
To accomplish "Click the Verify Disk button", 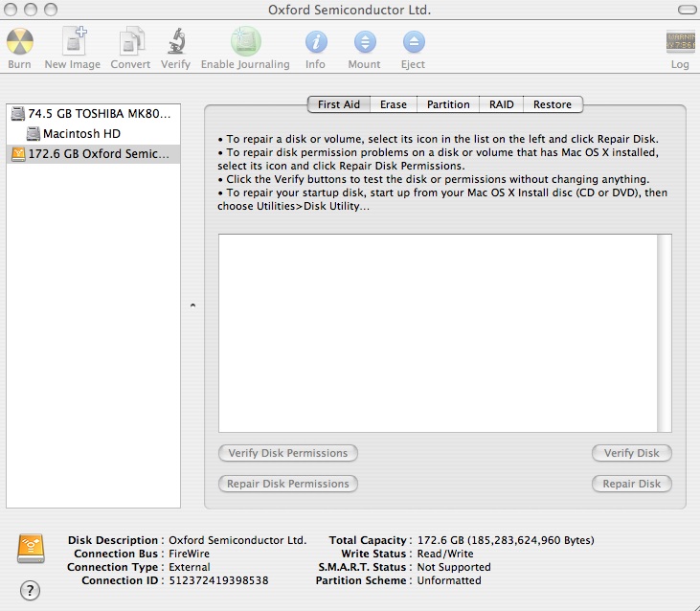I will (632, 453).
